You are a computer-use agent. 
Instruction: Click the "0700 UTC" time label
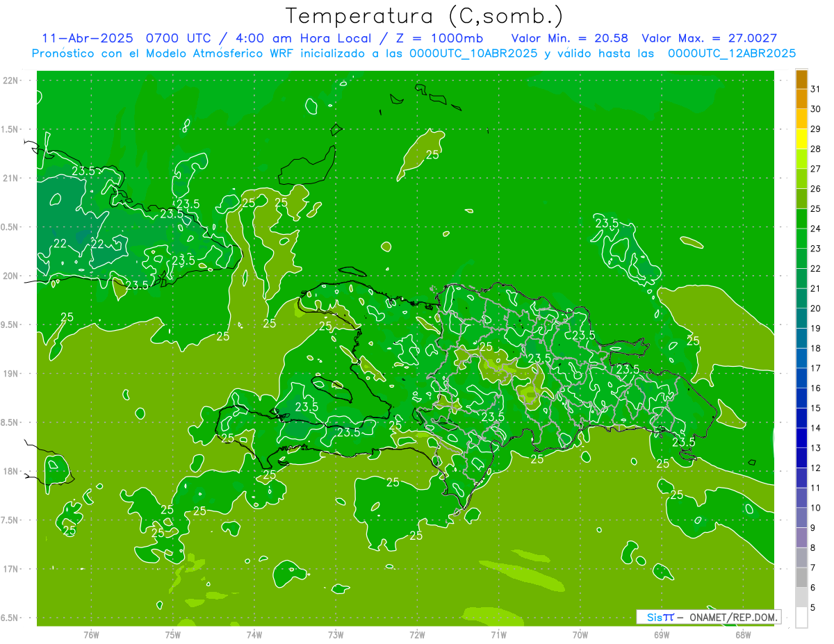point(180,38)
